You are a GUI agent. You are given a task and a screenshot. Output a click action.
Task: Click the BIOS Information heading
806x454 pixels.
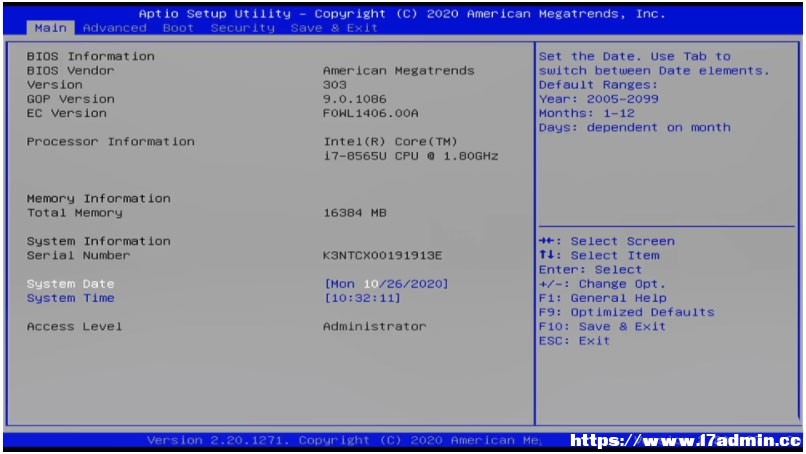(90, 56)
